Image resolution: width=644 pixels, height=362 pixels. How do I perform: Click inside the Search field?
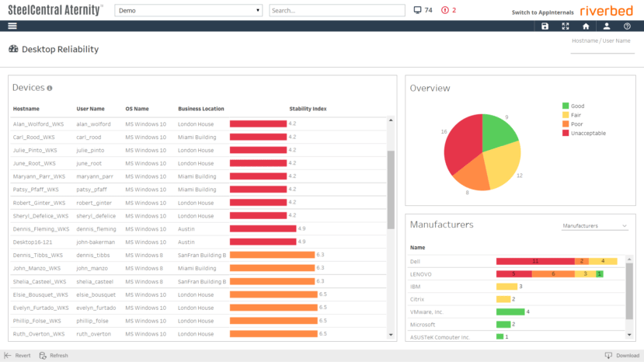(337, 10)
